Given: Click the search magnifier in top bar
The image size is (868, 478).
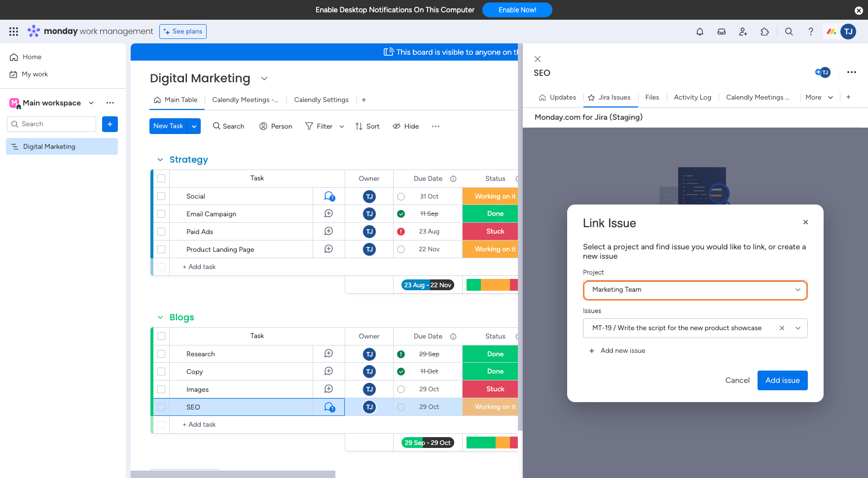Looking at the screenshot, I should 789,32.
